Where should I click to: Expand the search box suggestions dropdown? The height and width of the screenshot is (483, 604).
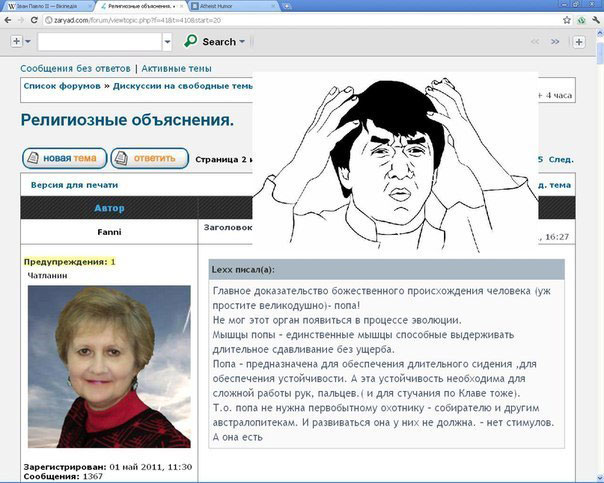[169, 42]
